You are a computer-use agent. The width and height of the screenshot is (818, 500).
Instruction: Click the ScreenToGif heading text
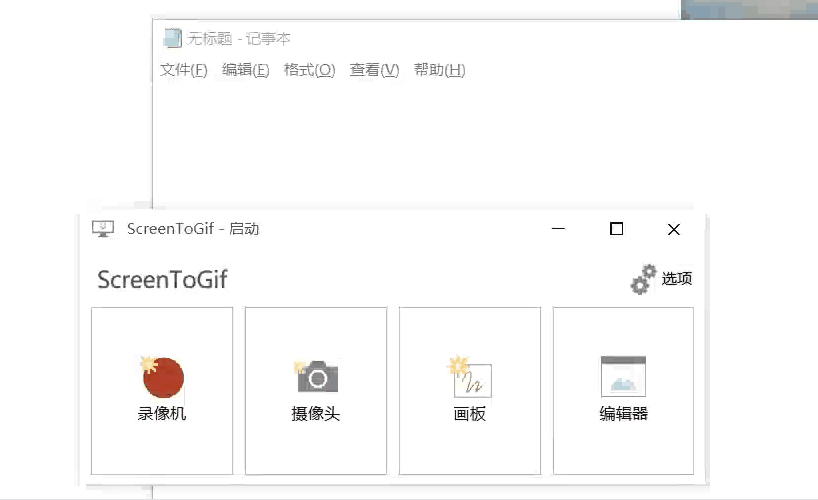[x=162, y=280]
